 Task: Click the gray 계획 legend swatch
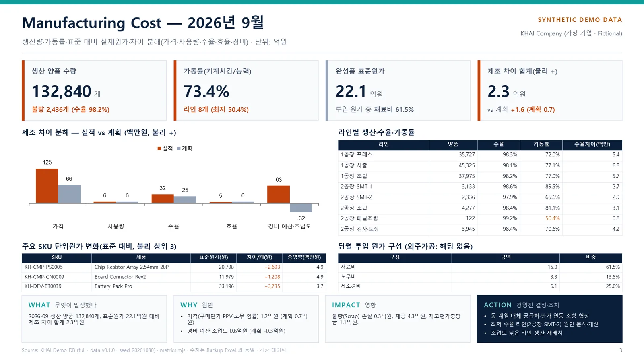(179, 148)
